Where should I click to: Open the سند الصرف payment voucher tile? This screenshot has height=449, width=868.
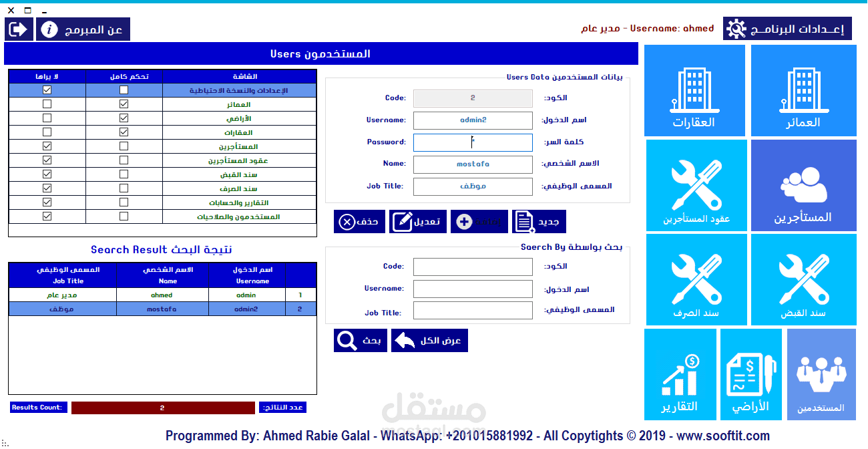696,279
